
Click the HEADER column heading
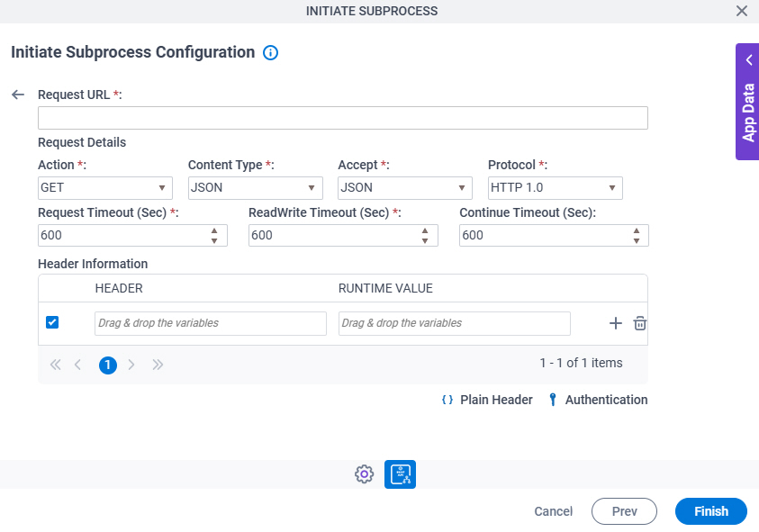pos(119,289)
